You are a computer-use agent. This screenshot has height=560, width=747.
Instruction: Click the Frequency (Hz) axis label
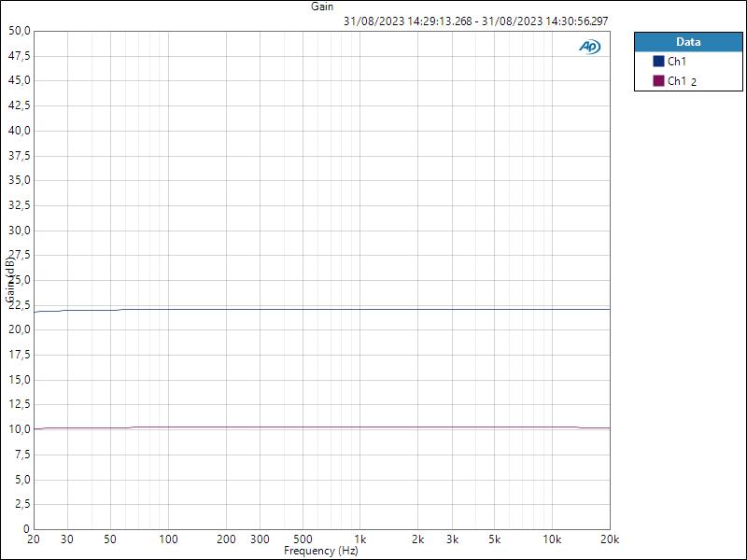click(320, 551)
